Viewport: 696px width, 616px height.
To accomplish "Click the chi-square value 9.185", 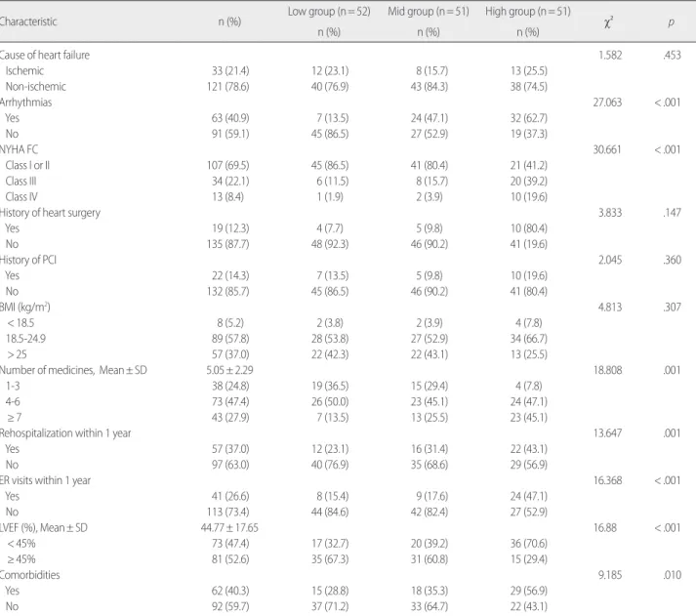I will pyautogui.click(x=610, y=575).
